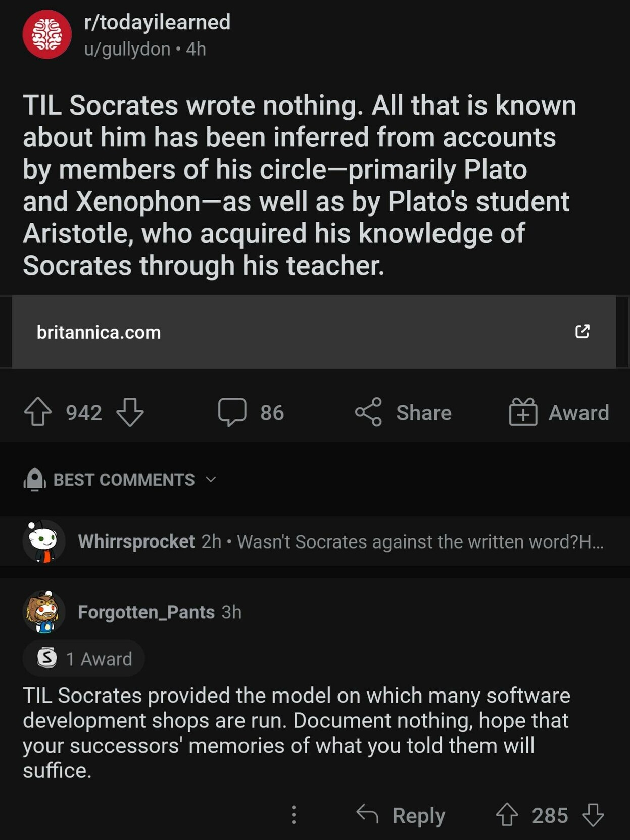Downvote the Socrates TIL post
This screenshot has height=840, width=630.
tap(130, 412)
